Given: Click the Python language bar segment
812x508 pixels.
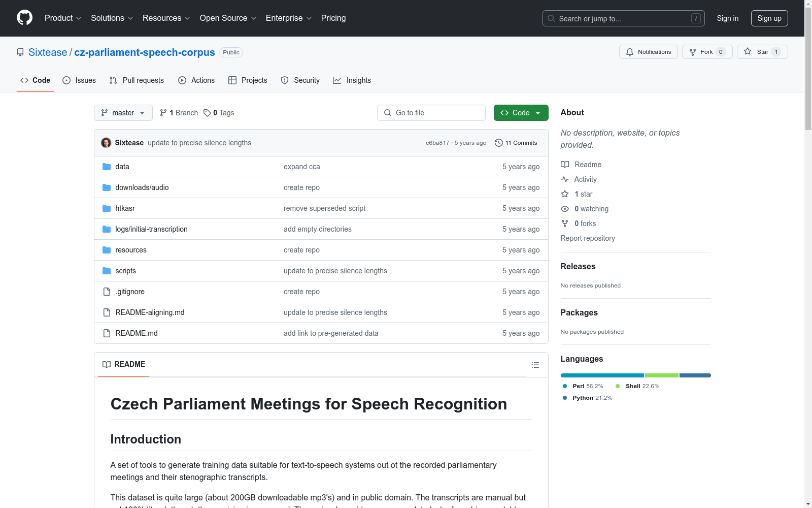Looking at the screenshot, I should pyautogui.click(x=695, y=375).
